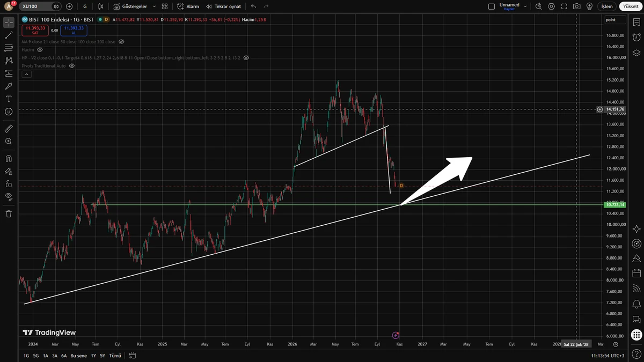Open the Göstergeler indicators dialog
The image size is (644, 362).
point(130,6)
